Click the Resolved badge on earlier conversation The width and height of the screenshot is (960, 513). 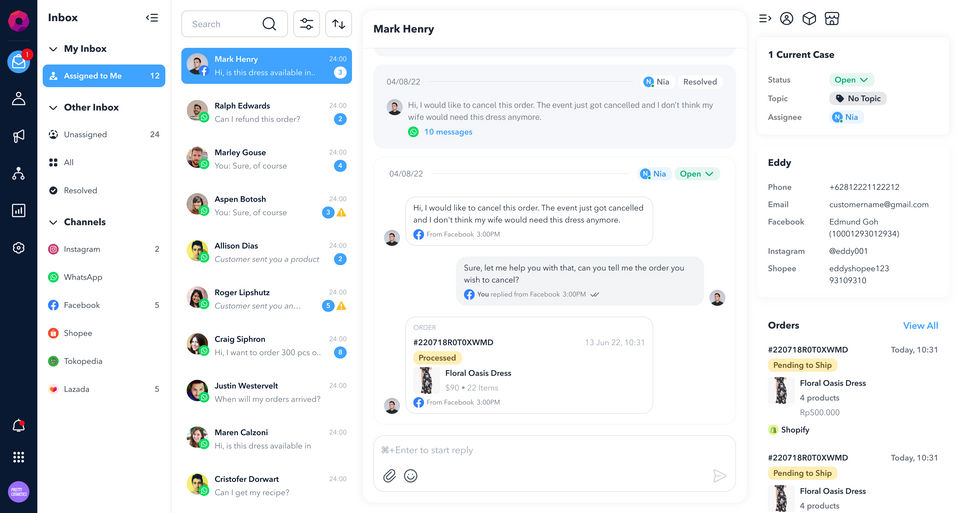[x=700, y=81]
